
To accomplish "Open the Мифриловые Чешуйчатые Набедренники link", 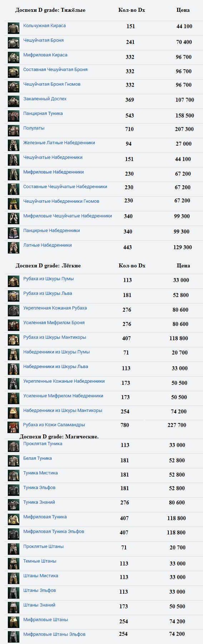I will (x=68, y=216).
